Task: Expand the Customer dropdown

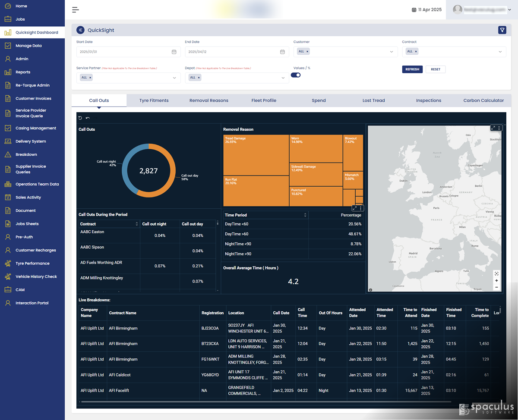Action: tap(392, 52)
